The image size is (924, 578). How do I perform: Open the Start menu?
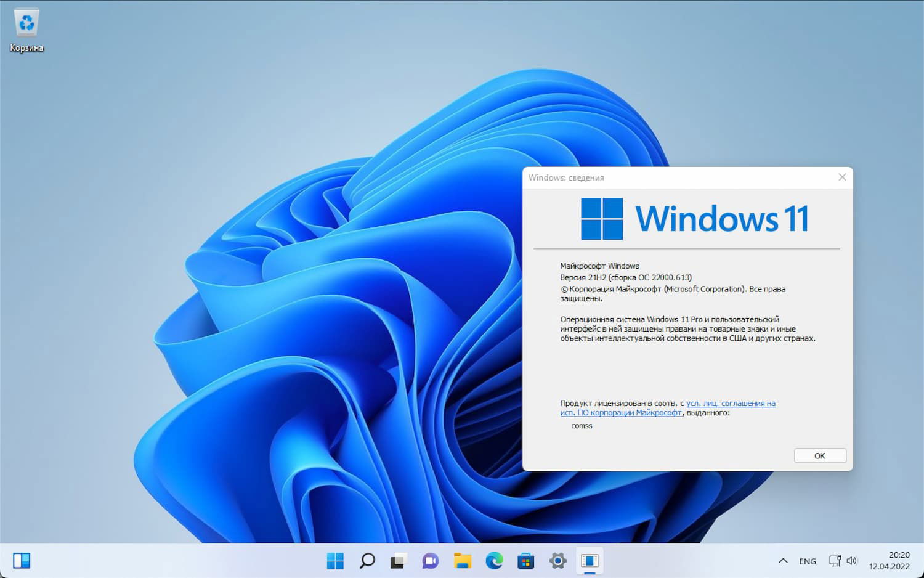[x=335, y=561]
